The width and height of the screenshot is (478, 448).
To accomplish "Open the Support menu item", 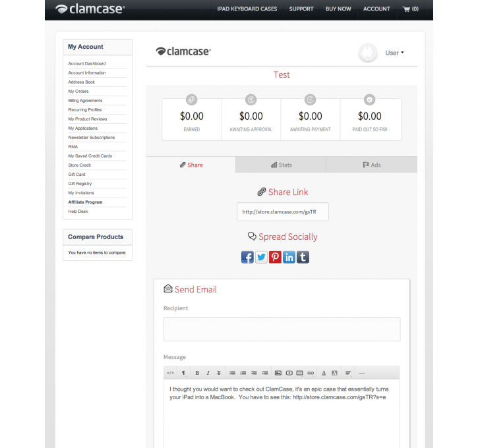I will point(301,9).
